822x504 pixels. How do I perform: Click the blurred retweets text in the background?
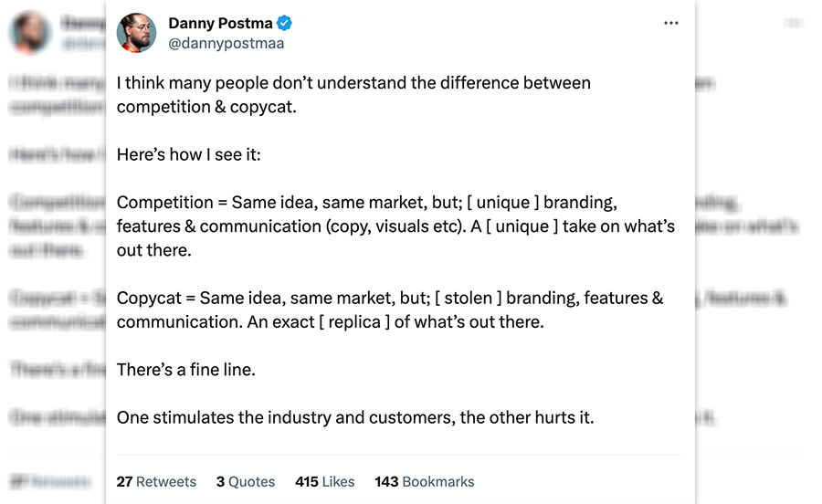pos(50,481)
